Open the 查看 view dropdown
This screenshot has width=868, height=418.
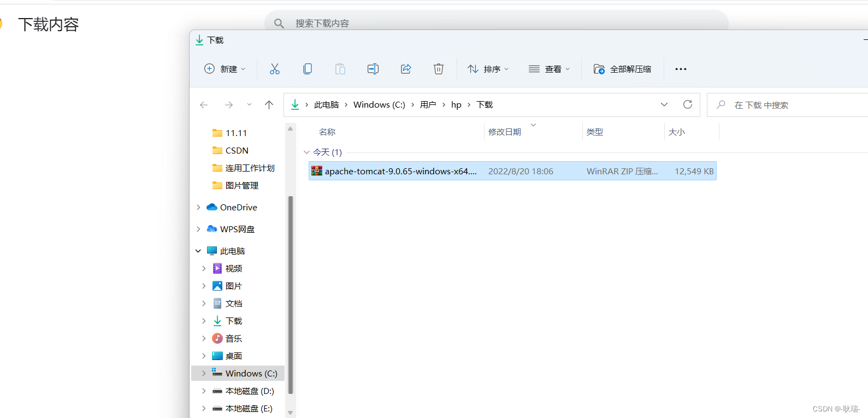549,69
